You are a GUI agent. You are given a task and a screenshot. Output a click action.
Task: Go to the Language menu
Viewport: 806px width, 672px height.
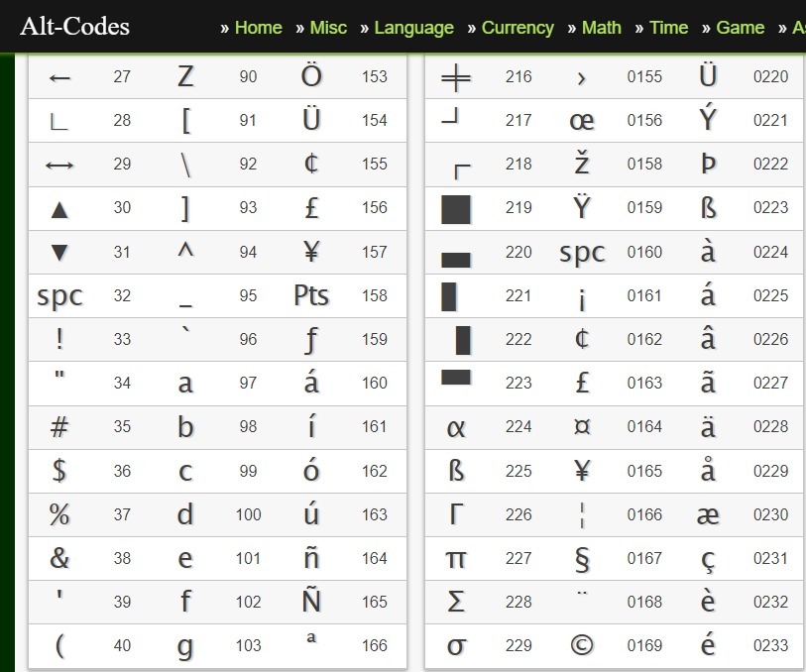click(413, 28)
